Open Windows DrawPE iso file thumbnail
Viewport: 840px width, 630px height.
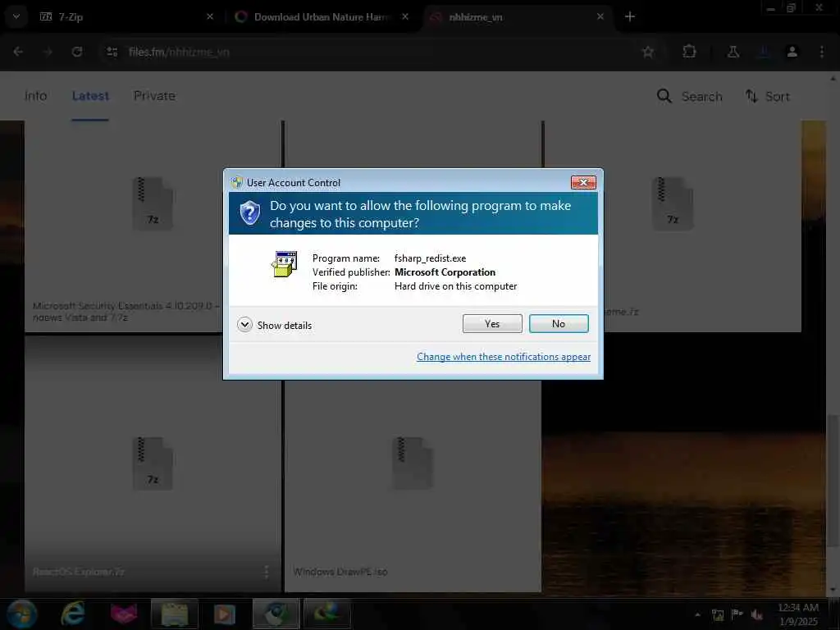pos(412,463)
